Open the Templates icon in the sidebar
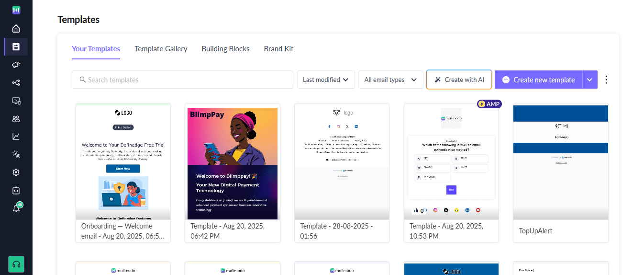 16,46
